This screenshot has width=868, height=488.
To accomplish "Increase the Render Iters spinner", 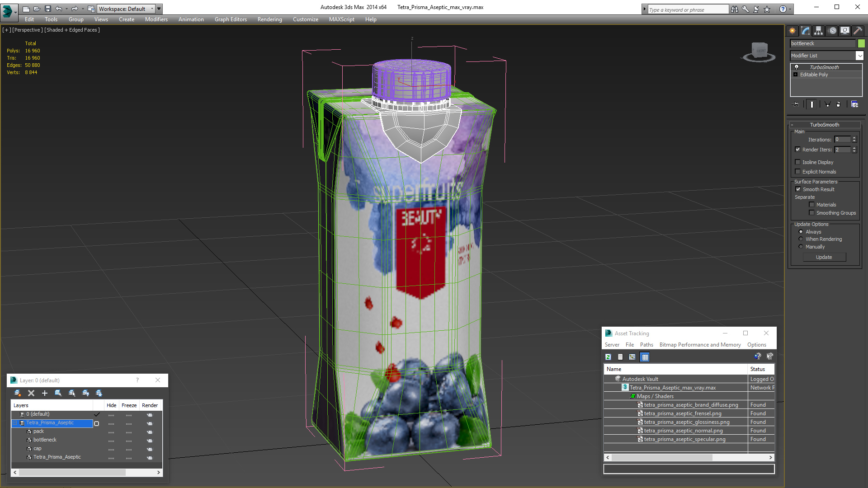I will [854, 148].
